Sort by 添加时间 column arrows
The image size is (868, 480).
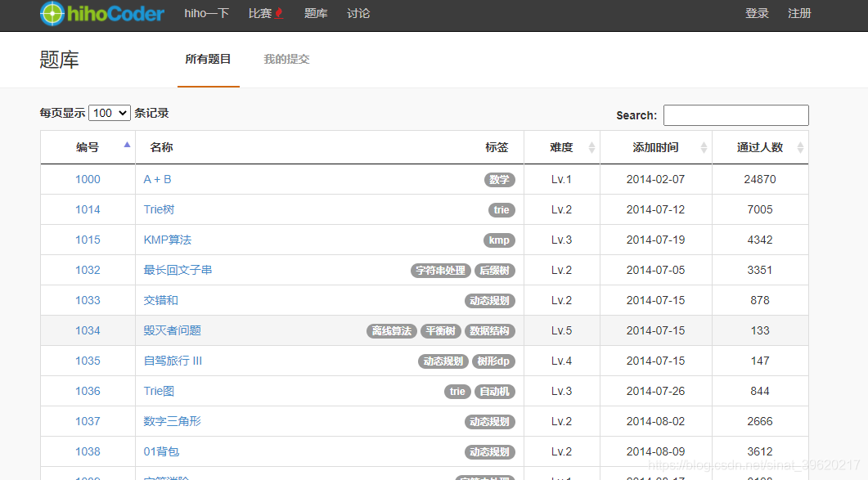pyautogui.click(x=704, y=147)
